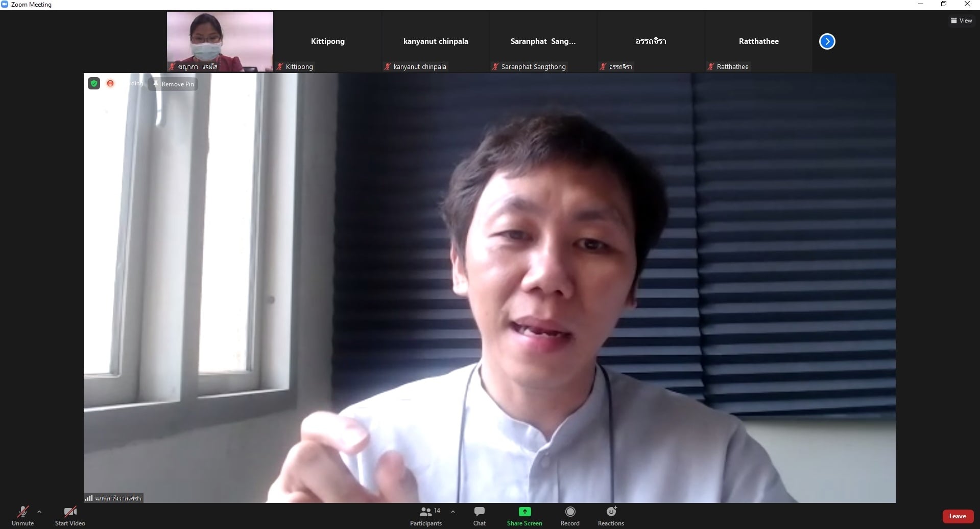The image size is (980, 529).
Task: Open the Reactions menu
Action: click(x=611, y=515)
